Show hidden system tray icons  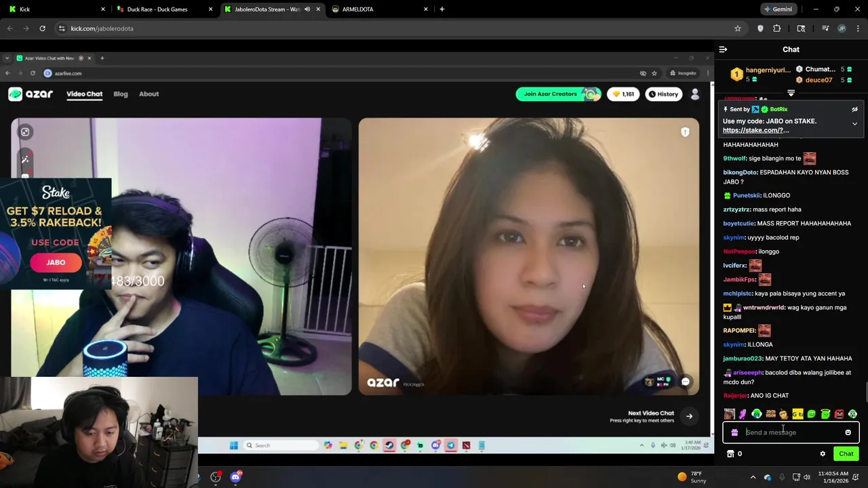coord(753,477)
